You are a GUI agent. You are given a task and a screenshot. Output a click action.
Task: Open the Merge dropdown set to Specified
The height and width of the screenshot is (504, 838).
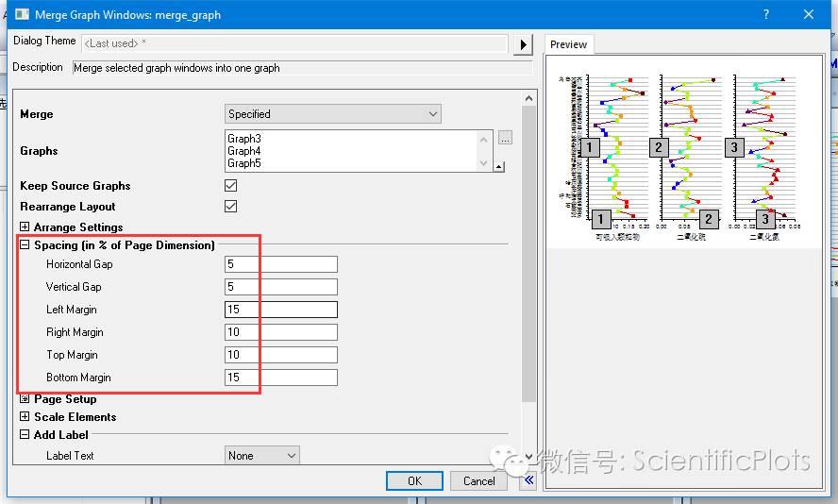pyautogui.click(x=333, y=114)
